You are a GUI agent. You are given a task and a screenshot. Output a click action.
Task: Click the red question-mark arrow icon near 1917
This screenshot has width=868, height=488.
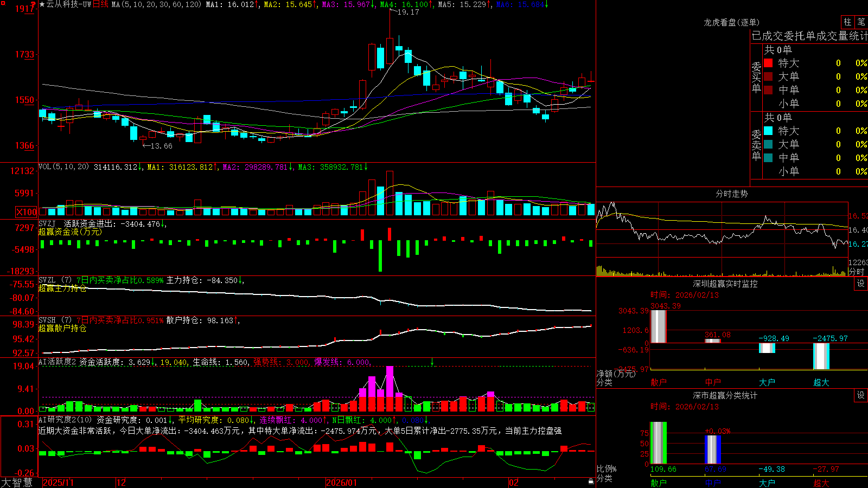[x=34, y=5]
